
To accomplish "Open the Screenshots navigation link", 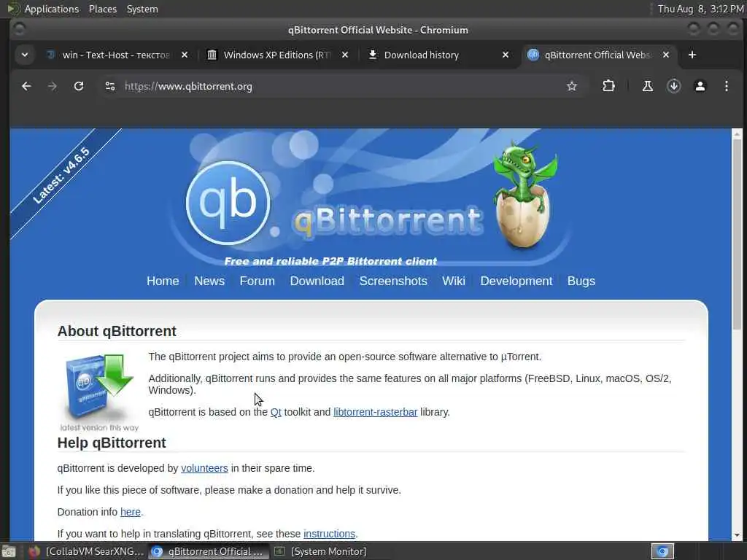I will (x=393, y=281).
